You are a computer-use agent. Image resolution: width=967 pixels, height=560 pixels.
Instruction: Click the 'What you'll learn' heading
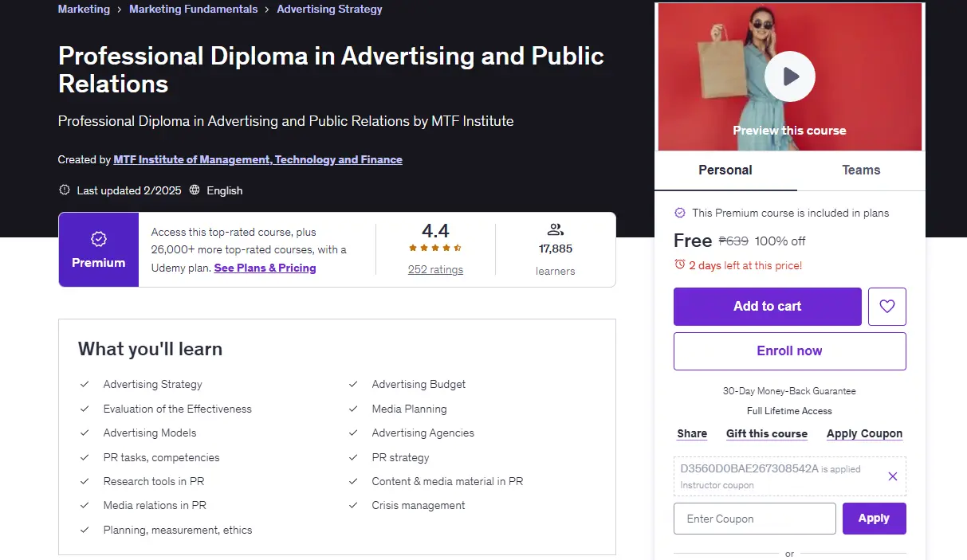[151, 349]
